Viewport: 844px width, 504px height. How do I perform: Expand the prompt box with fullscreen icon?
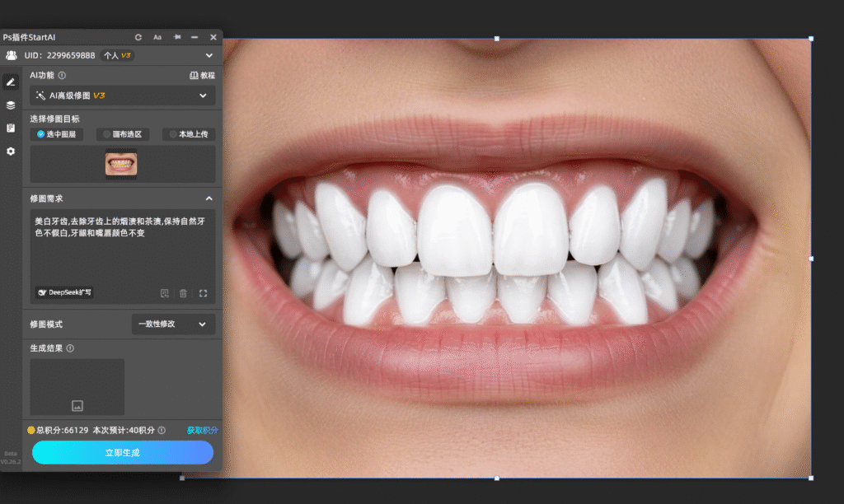pyautogui.click(x=203, y=293)
